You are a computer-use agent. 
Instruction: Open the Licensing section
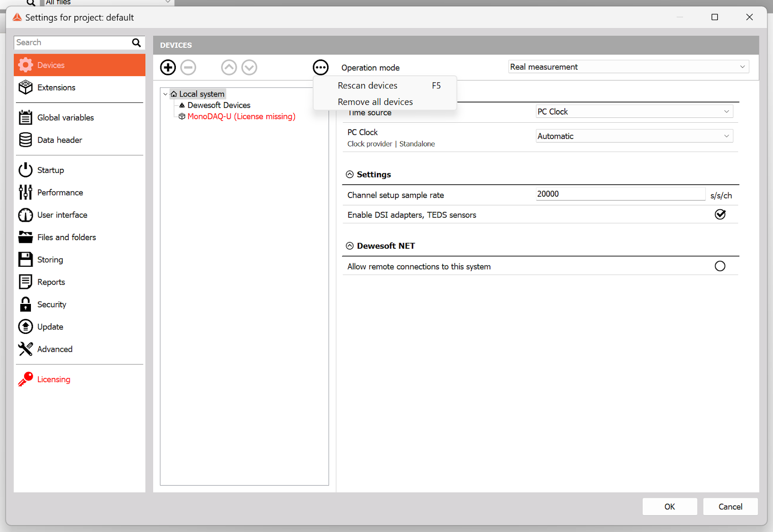click(x=80, y=379)
